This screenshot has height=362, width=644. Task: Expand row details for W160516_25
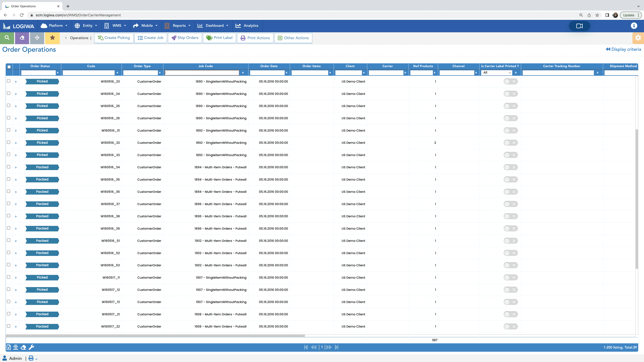tap(16, 106)
